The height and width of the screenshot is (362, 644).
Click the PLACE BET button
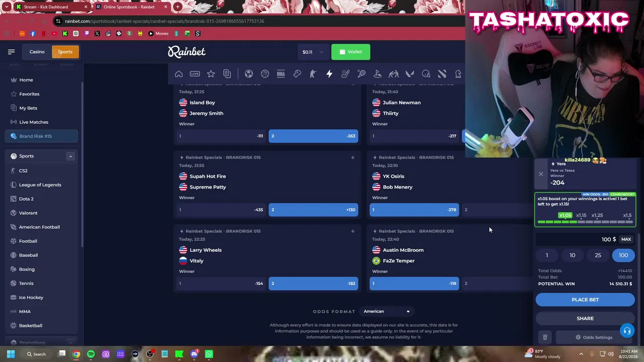point(585,300)
